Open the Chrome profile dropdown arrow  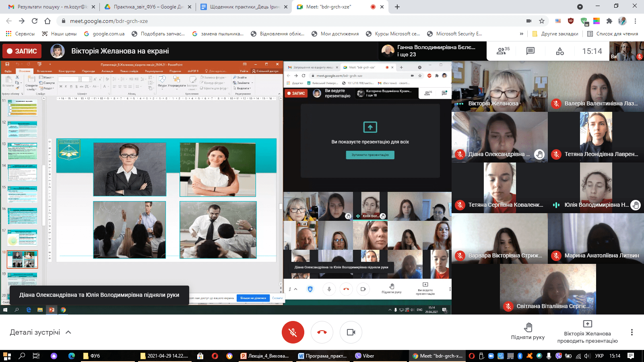580,7
